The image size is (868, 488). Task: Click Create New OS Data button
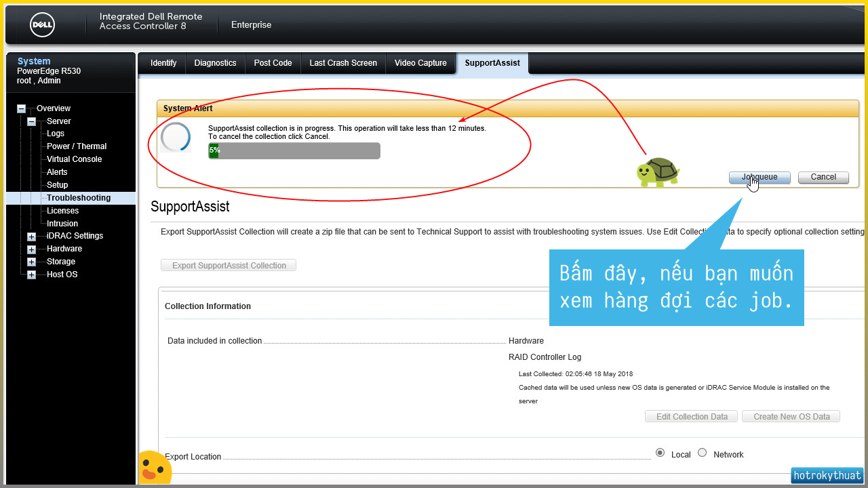point(791,417)
